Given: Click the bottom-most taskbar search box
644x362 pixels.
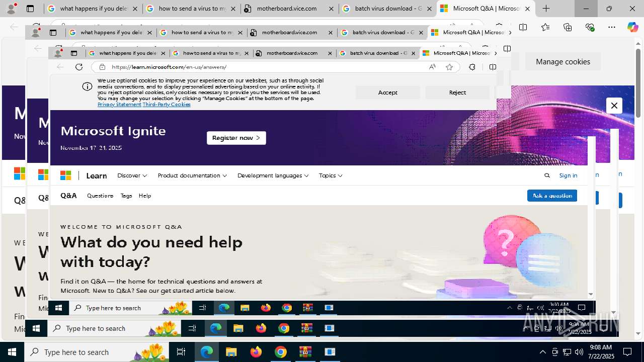Looking at the screenshot, I should [97, 352].
